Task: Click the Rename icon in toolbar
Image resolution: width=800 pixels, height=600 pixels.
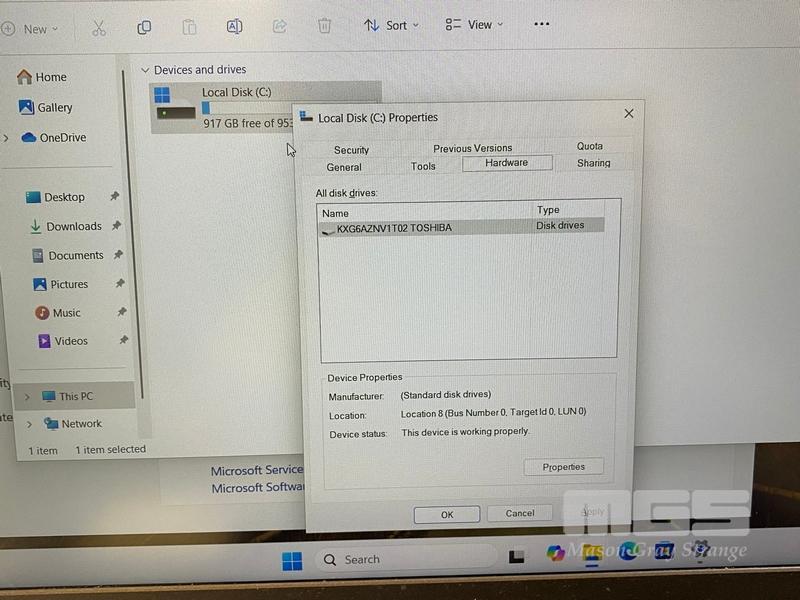Action: click(x=234, y=26)
